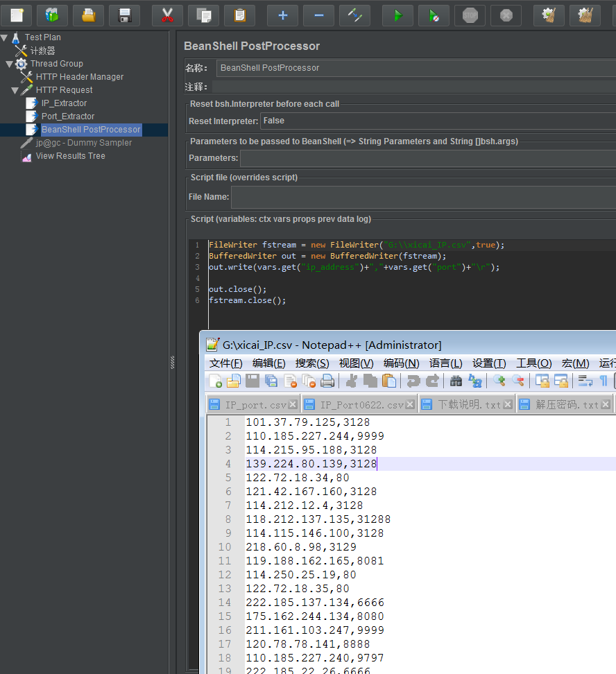Viewport: 616px width, 674px height.
Task: Click Notepad++ Zoom In icon
Action: pyautogui.click(x=499, y=381)
